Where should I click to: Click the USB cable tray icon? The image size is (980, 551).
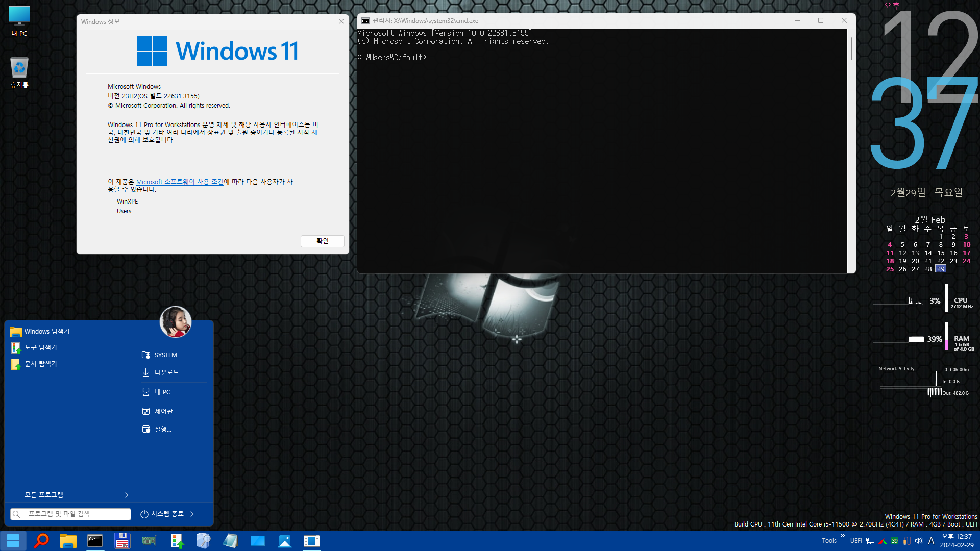906,541
